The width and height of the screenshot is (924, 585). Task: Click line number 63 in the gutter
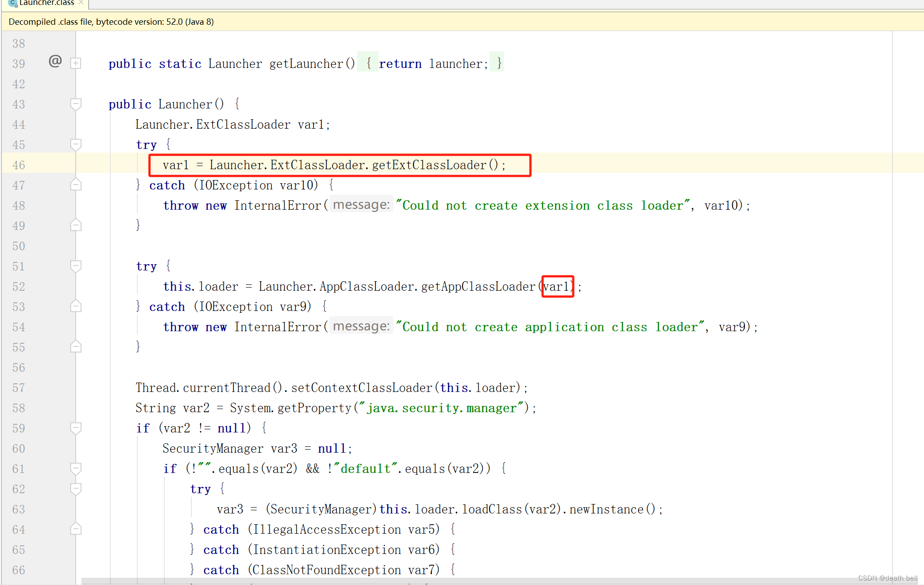[18, 509]
